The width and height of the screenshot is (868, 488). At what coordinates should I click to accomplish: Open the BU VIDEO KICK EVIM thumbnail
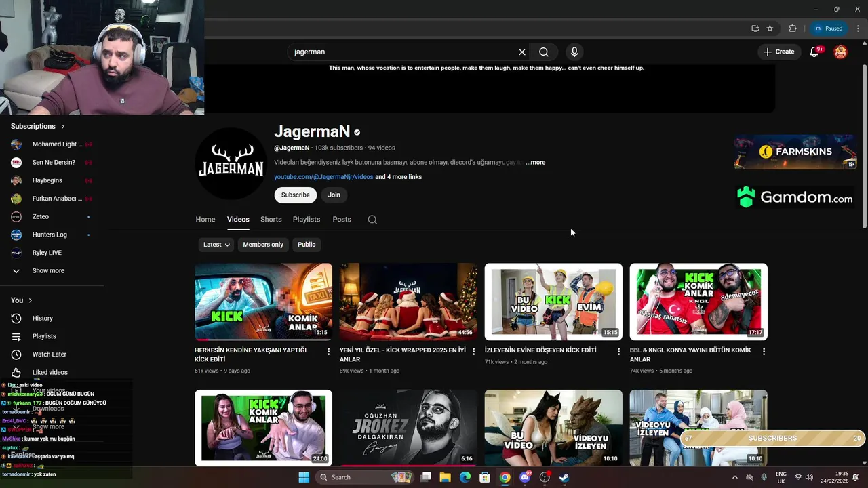553,302
